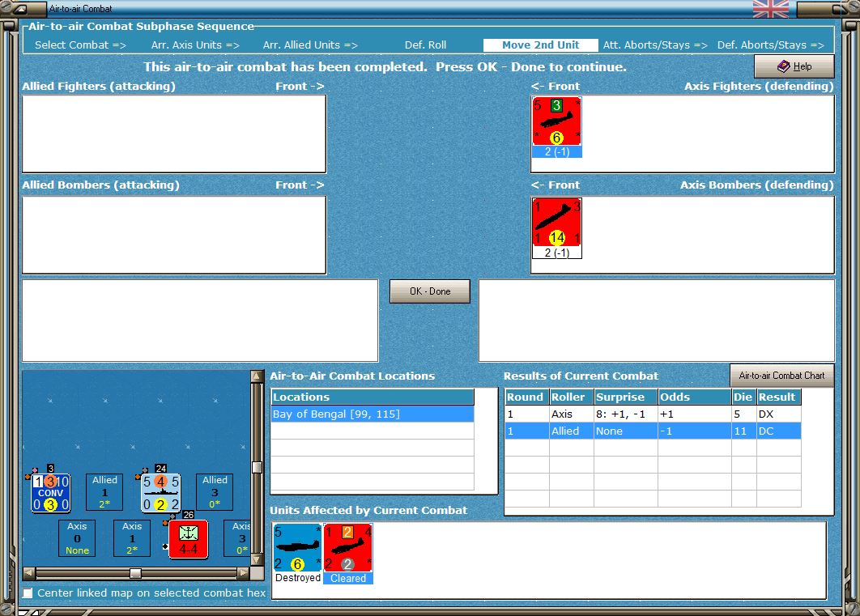Click the book icon on Help button
The height and width of the screenshot is (616, 860).
tap(784, 66)
